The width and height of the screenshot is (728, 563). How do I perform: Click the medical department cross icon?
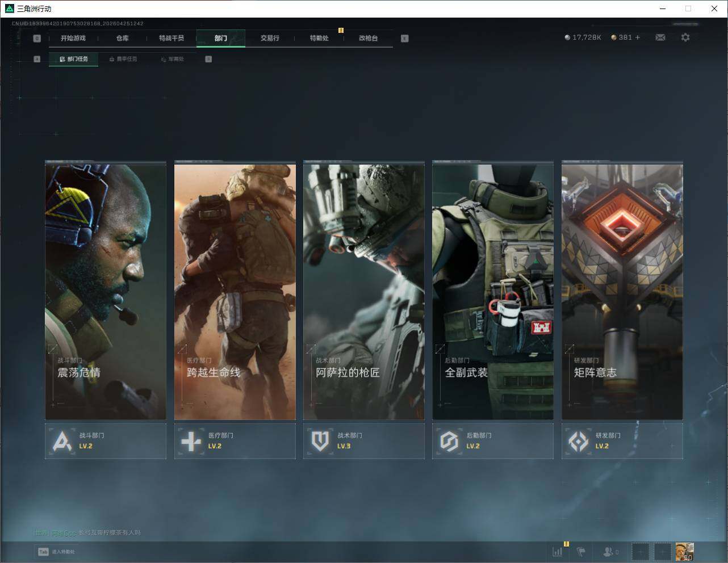coord(191,441)
